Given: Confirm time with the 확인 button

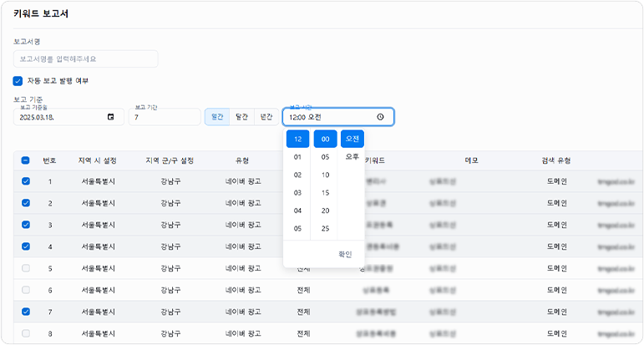Looking at the screenshot, I should pos(345,254).
